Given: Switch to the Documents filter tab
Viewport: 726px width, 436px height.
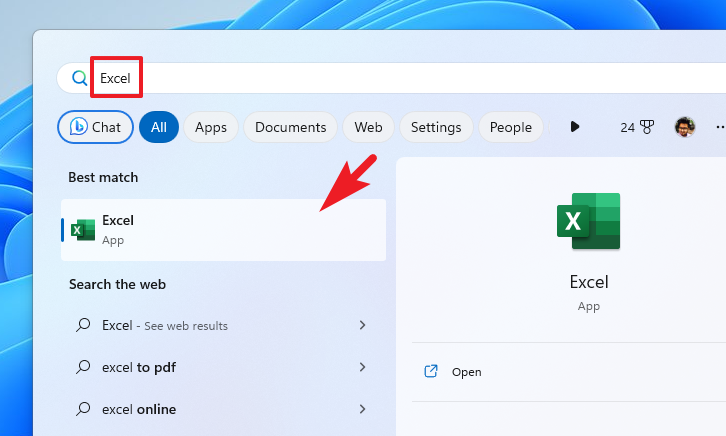Looking at the screenshot, I should 290,127.
